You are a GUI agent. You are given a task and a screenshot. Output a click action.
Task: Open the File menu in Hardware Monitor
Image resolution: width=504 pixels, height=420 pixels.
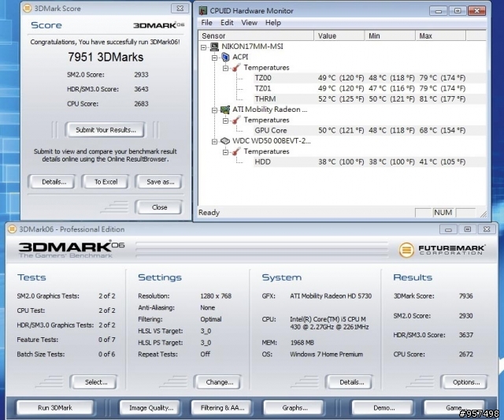pos(206,23)
